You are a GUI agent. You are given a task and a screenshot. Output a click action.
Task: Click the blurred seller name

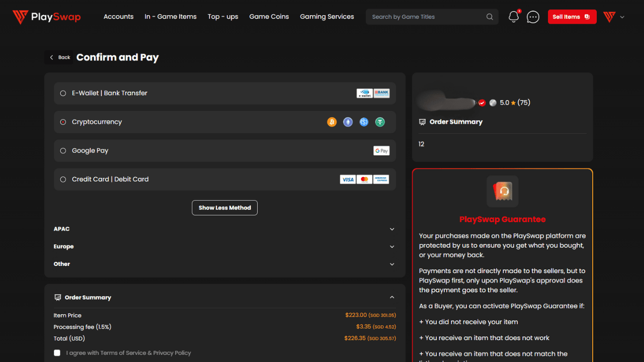[x=446, y=102]
